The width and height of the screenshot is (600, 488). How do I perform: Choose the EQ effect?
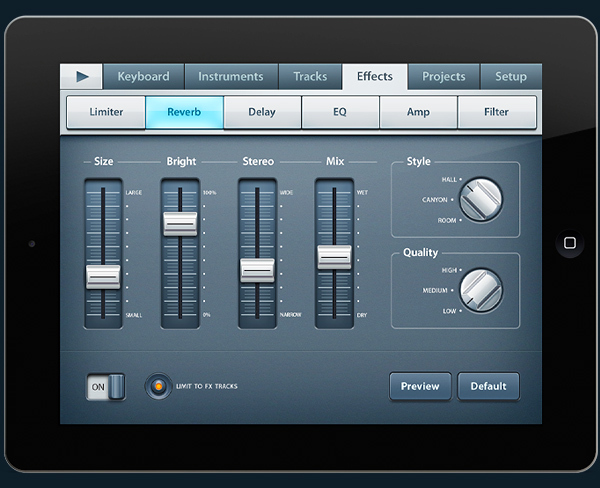340,112
